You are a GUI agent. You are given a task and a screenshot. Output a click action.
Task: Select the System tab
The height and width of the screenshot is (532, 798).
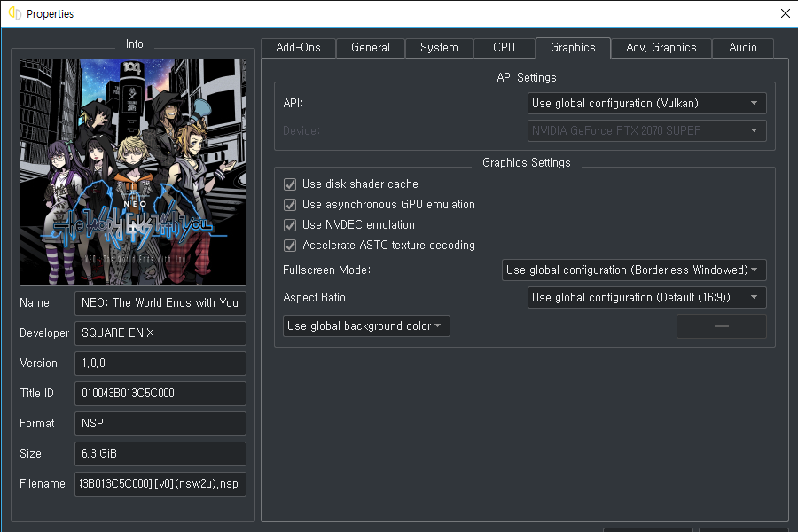click(x=439, y=48)
